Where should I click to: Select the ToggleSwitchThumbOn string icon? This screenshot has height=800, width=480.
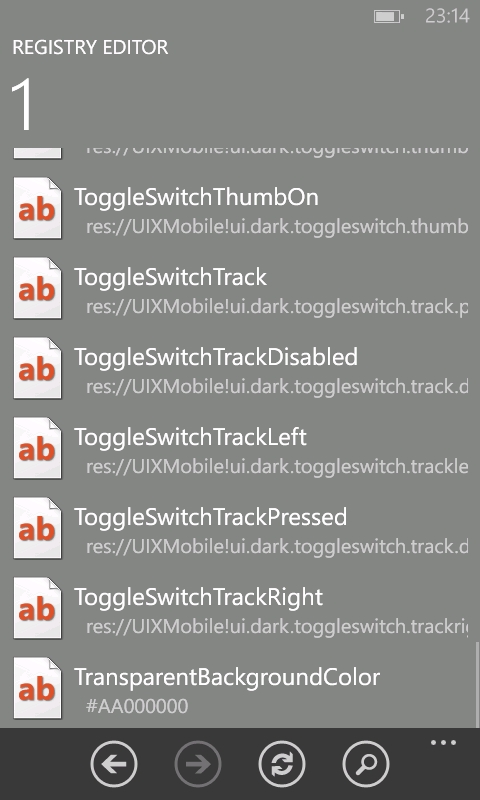[x=37, y=208]
